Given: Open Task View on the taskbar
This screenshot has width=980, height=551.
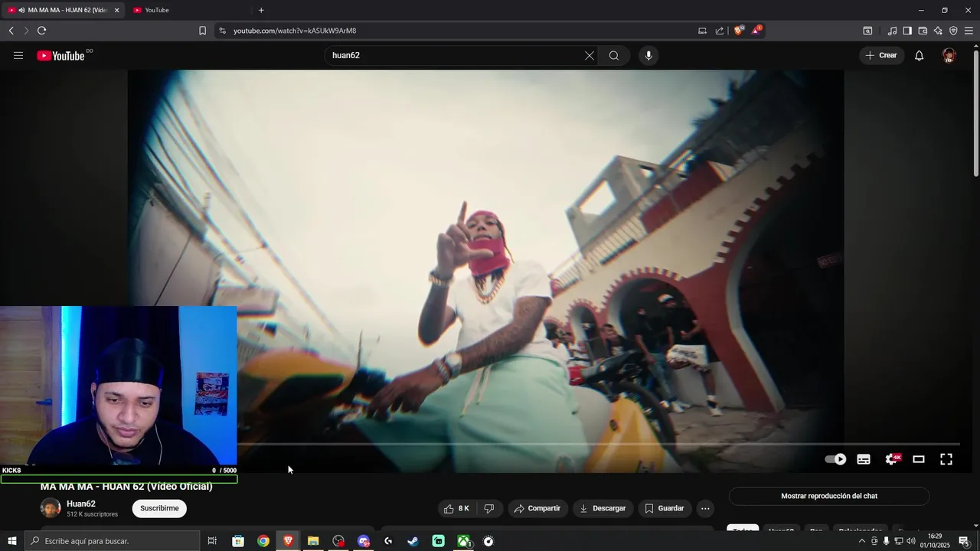Looking at the screenshot, I should click(x=212, y=541).
